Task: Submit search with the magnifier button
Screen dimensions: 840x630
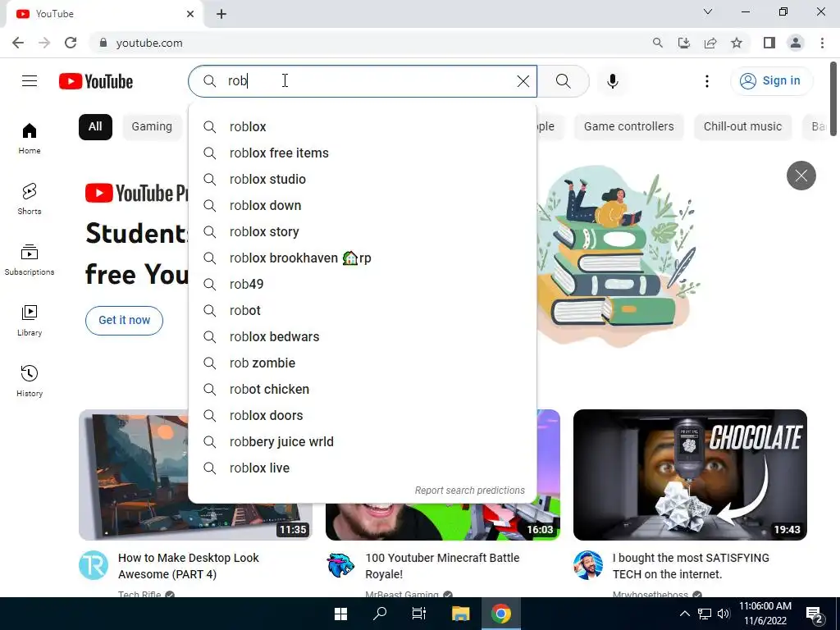Action: (563, 81)
